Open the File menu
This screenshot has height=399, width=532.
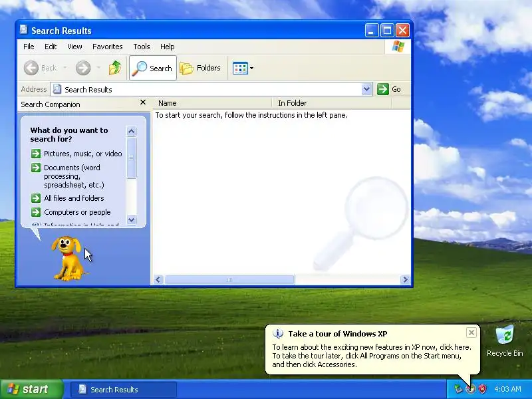click(29, 47)
